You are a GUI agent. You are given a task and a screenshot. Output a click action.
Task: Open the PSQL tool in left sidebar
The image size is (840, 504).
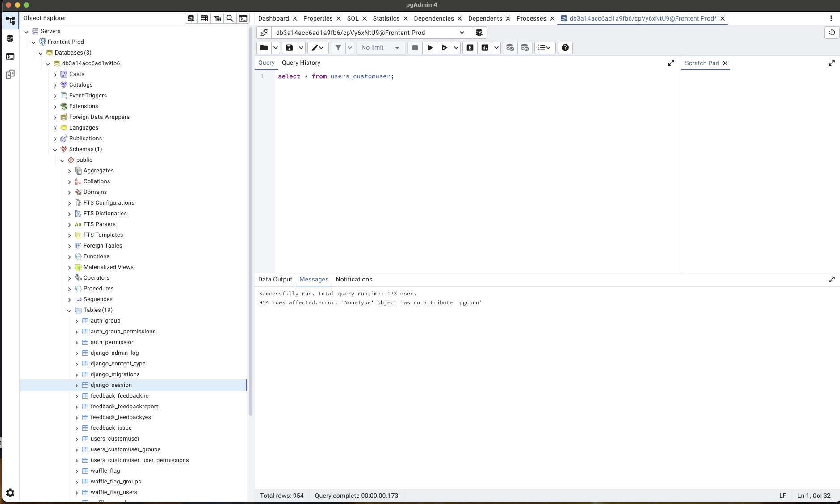tap(10, 56)
